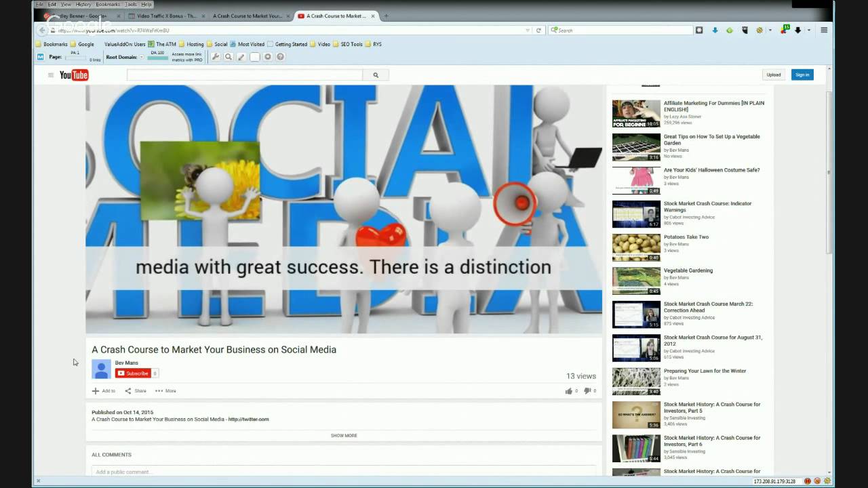This screenshot has width=868, height=488.
Task: Go back with the browser back arrow
Action: tap(43, 30)
